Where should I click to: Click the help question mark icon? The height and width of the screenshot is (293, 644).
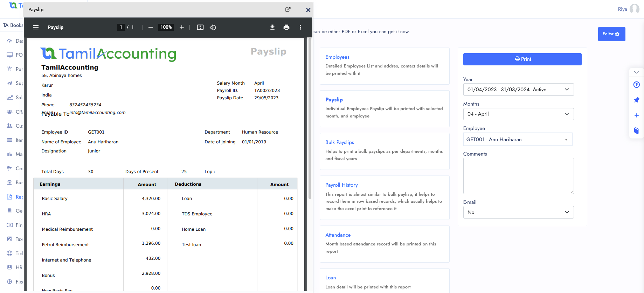(637, 85)
